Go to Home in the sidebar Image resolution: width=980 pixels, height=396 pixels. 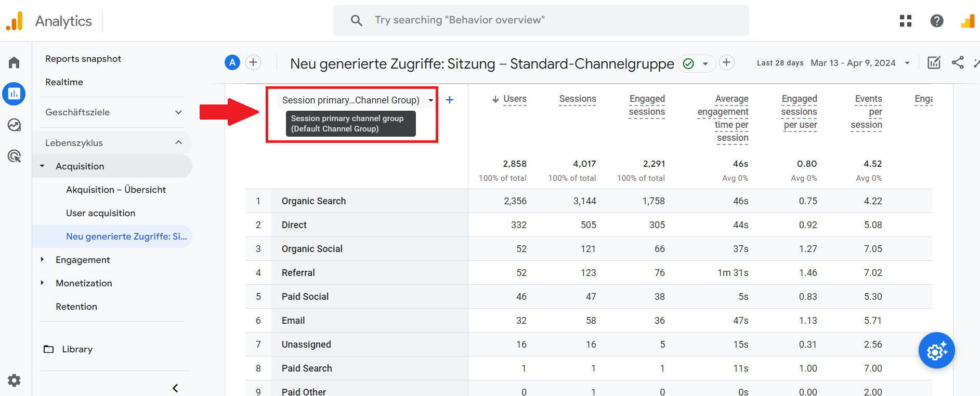point(14,63)
